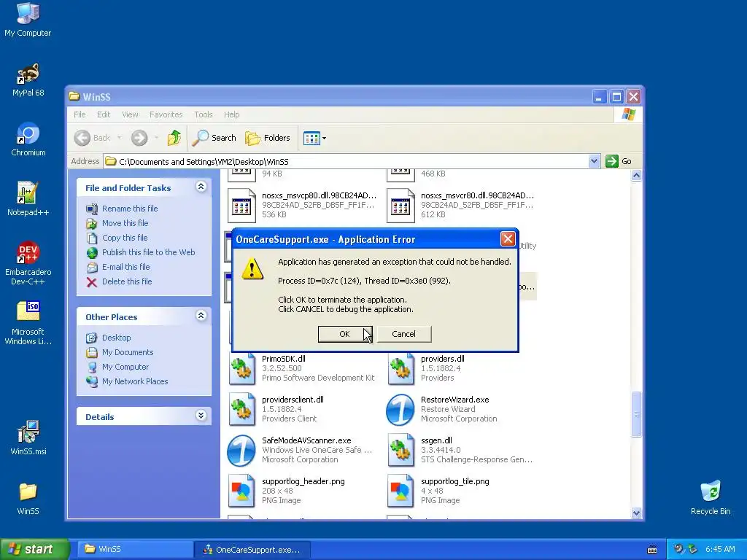This screenshot has width=747, height=560.
Task: Open address bar dropdown arrow
Action: [x=594, y=161]
